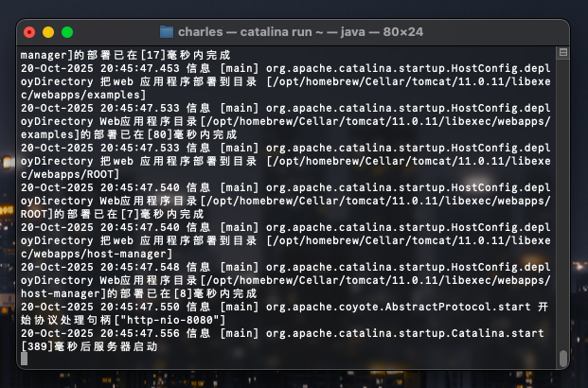Click the timestamp "20:45:47.550"
588x388 pixels.
pos(140,307)
